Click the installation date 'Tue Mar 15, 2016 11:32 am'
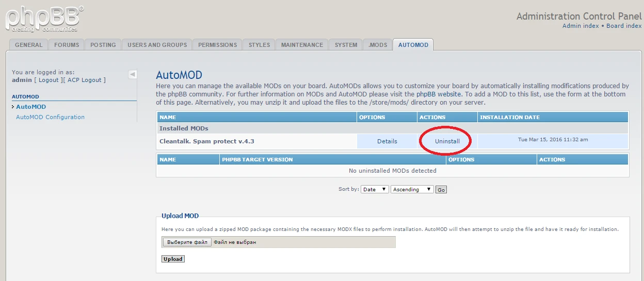 tap(553, 140)
